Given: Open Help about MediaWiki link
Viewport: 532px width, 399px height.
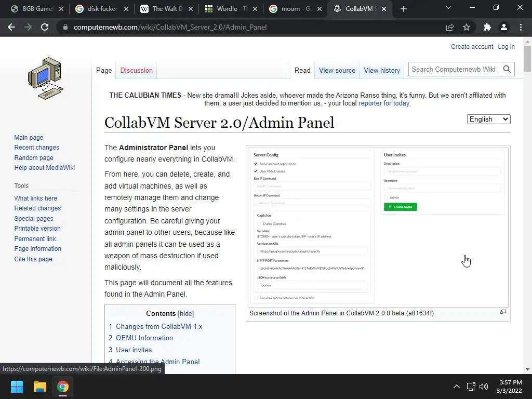Looking at the screenshot, I should click(45, 168).
